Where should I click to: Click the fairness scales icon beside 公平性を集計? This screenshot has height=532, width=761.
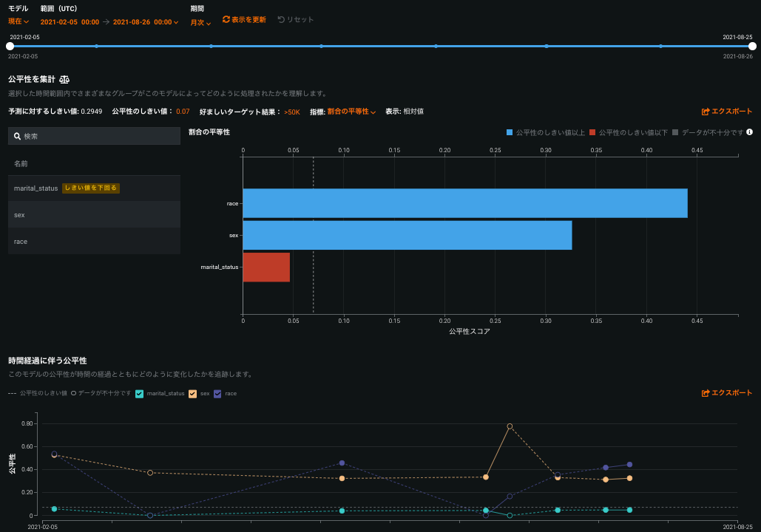click(x=64, y=79)
